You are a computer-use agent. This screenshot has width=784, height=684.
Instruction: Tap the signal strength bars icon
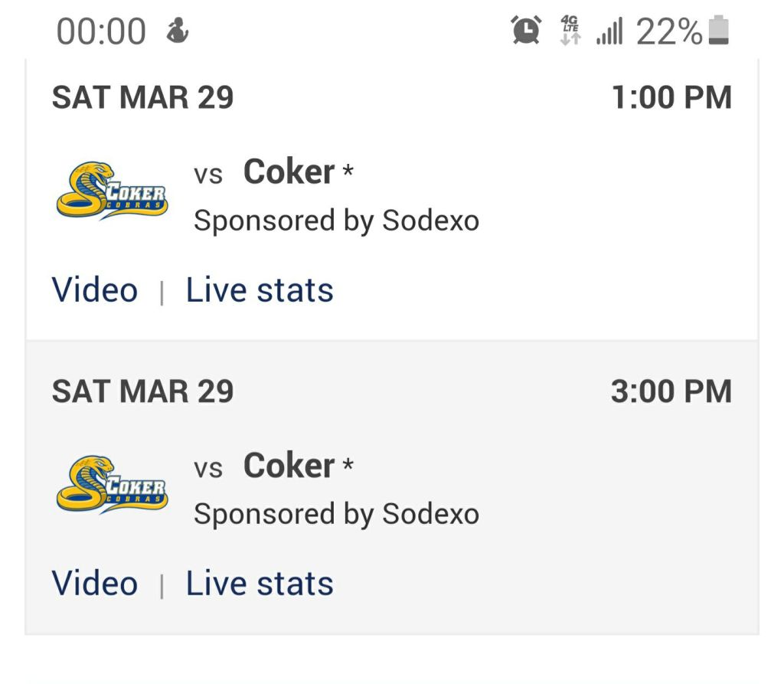(609, 32)
